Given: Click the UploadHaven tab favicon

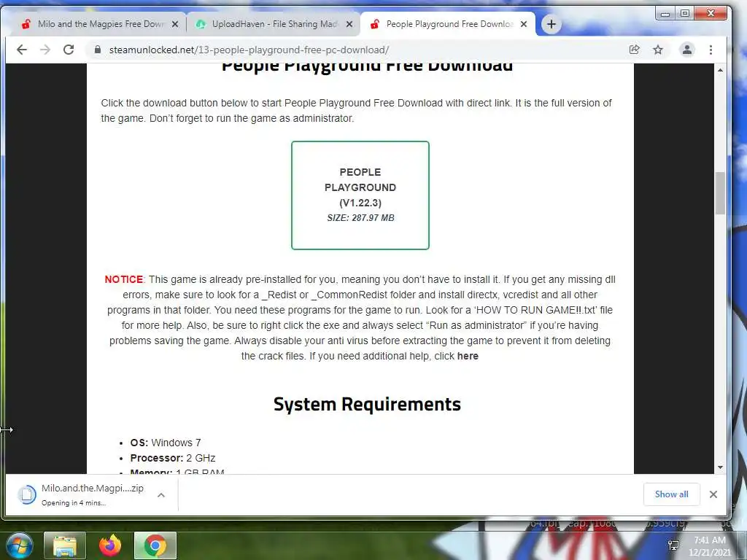Looking at the screenshot, I should (201, 24).
